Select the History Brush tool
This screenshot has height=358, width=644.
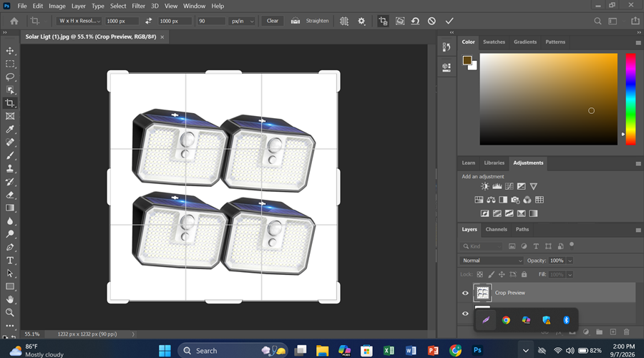click(10, 182)
